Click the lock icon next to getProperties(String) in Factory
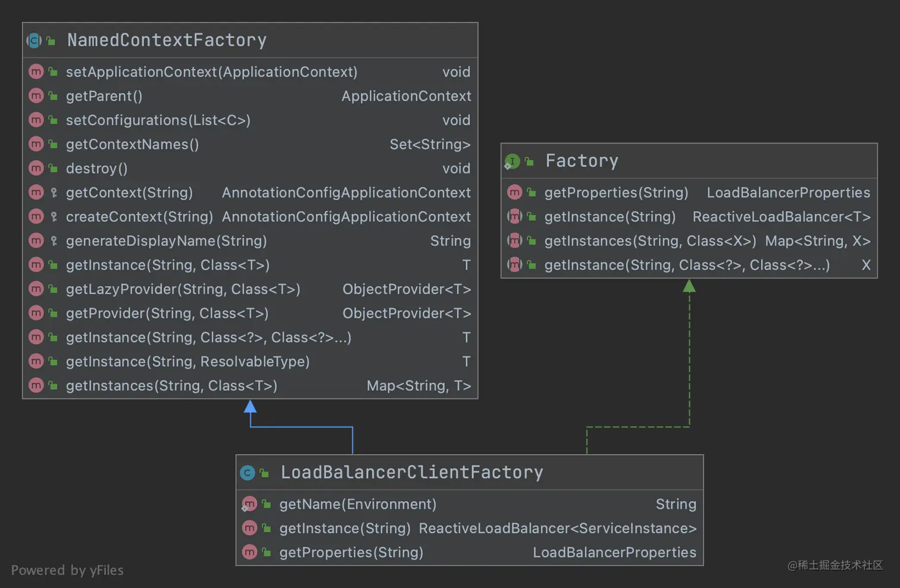 (530, 192)
